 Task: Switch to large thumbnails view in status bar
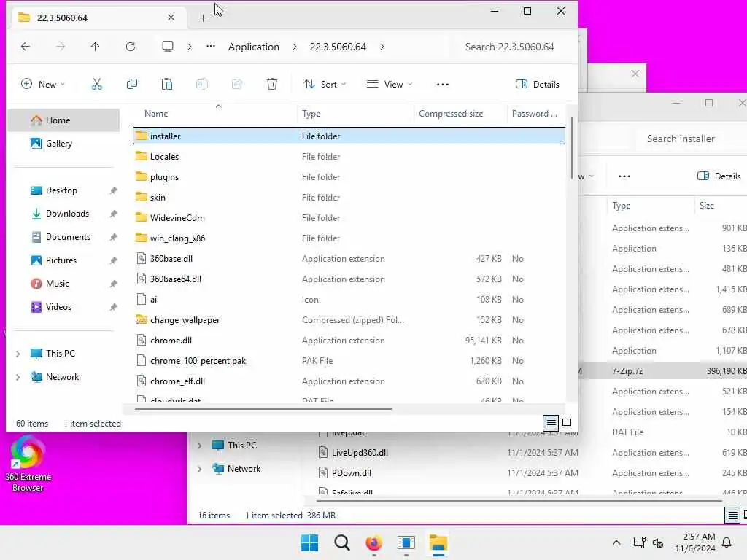coord(567,423)
